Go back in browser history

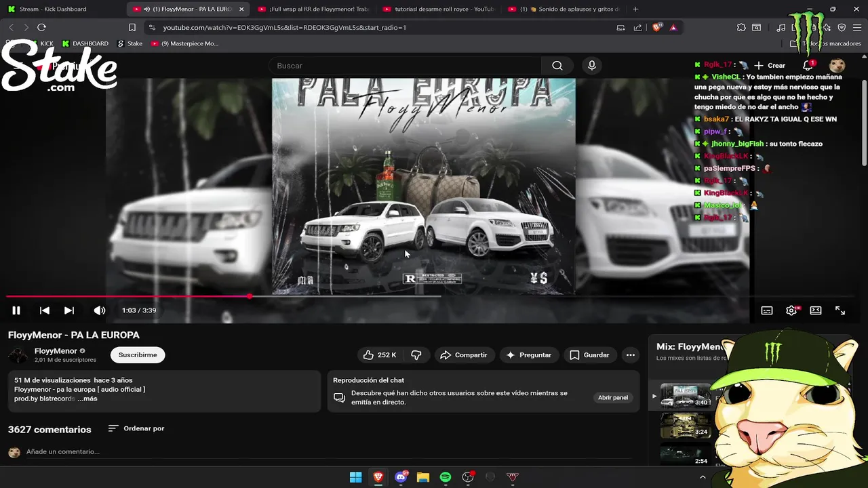pos(11,27)
